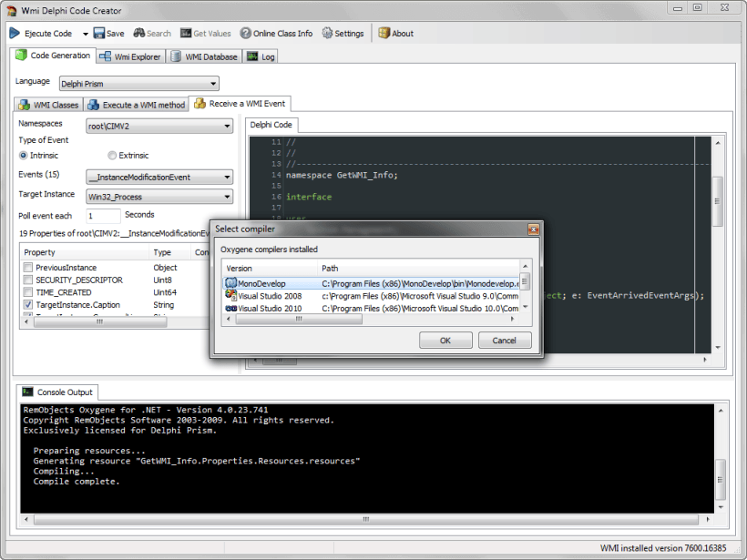Switch to the Wmi Explorer tab

click(130, 56)
